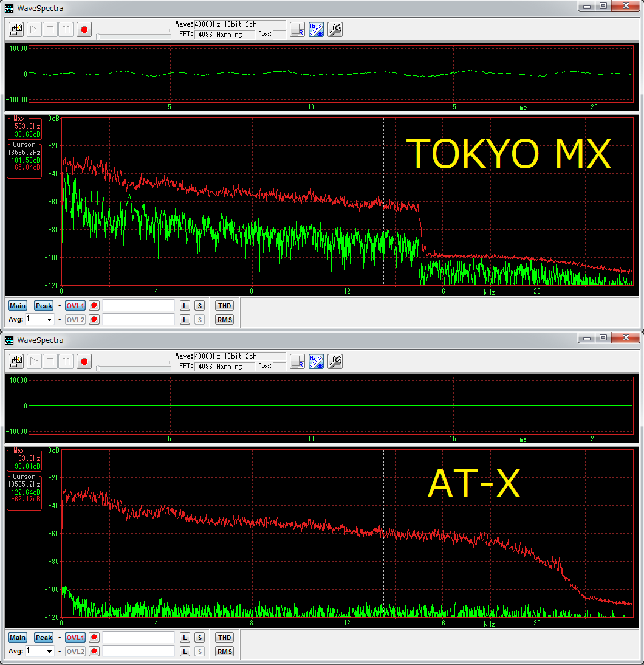This screenshot has width=644, height=665.
Task: Toggle L/R channel icon in bottom window
Action: pos(297,361)
